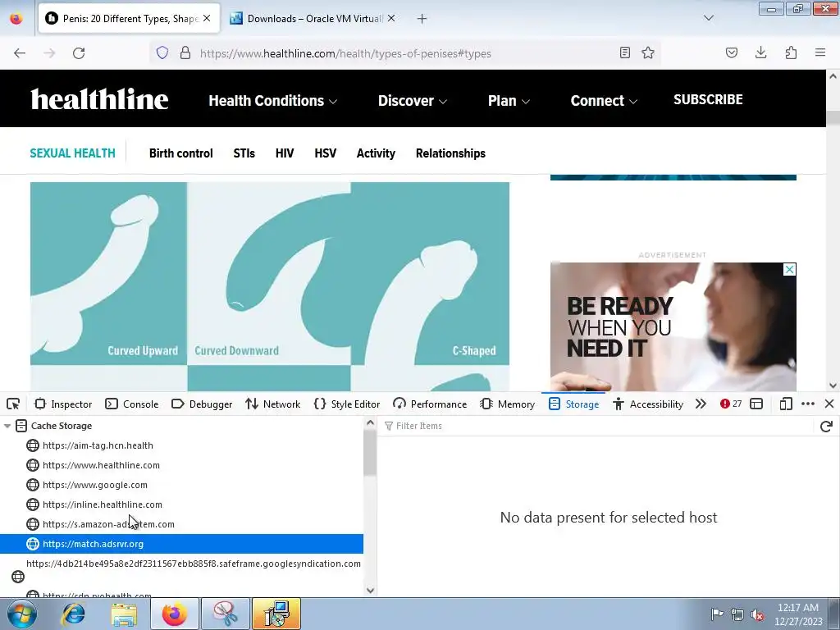The height and width of the screenshot is (630, 840).
Task: Open tracking protection shield icon
Action: [x=162, y=53]
